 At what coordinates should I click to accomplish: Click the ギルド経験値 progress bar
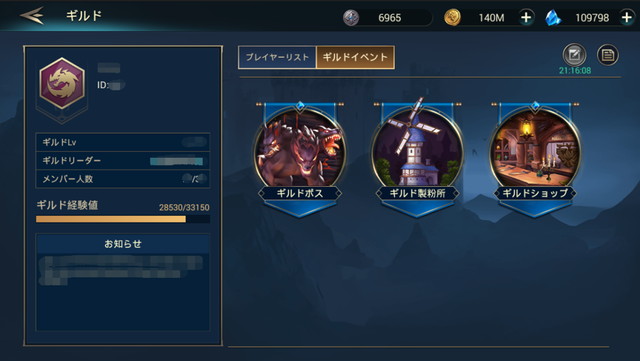(x=123, y=219)
